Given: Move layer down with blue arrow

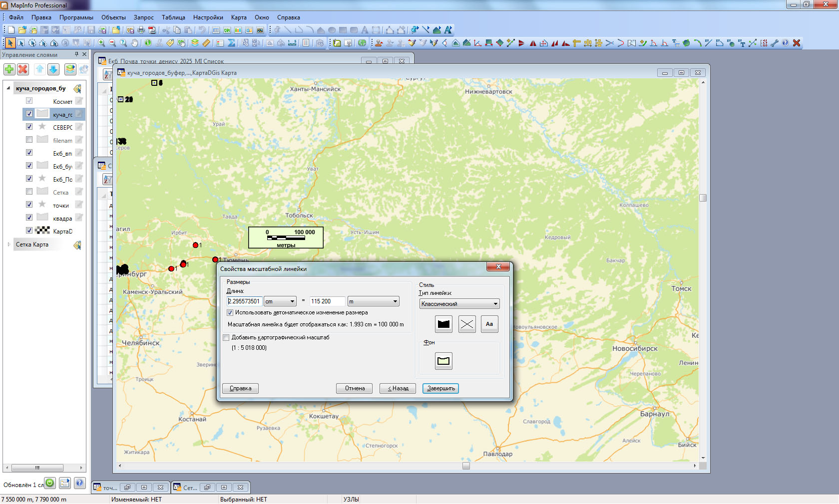Looking at the screenshot, I should (x=53, y=69).
